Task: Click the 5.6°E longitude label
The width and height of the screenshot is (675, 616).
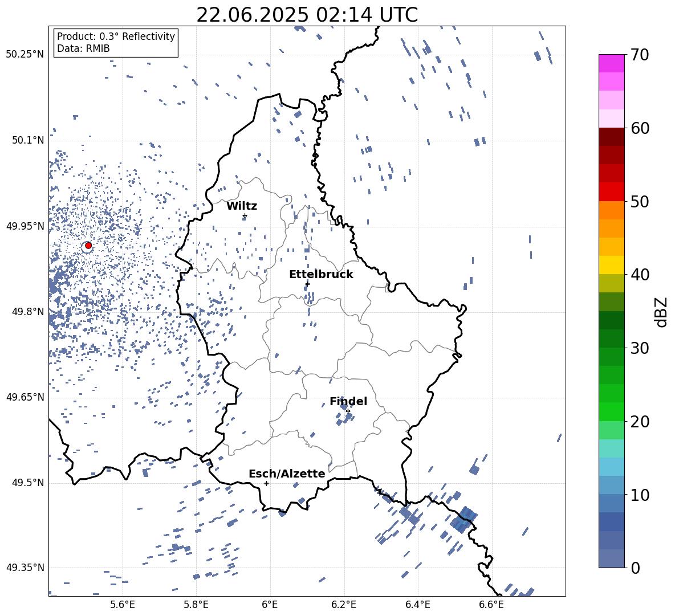Action: [x=122, y=605]
